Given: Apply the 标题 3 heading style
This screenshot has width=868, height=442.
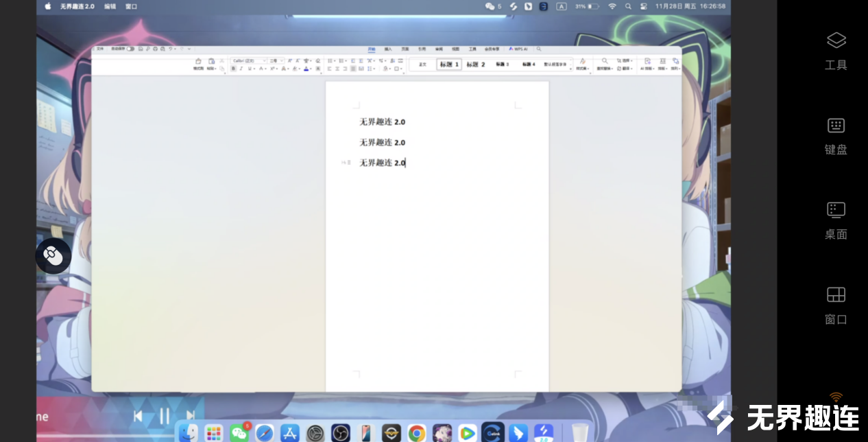Looking at the screenshot, I should [x=502, y=65].
